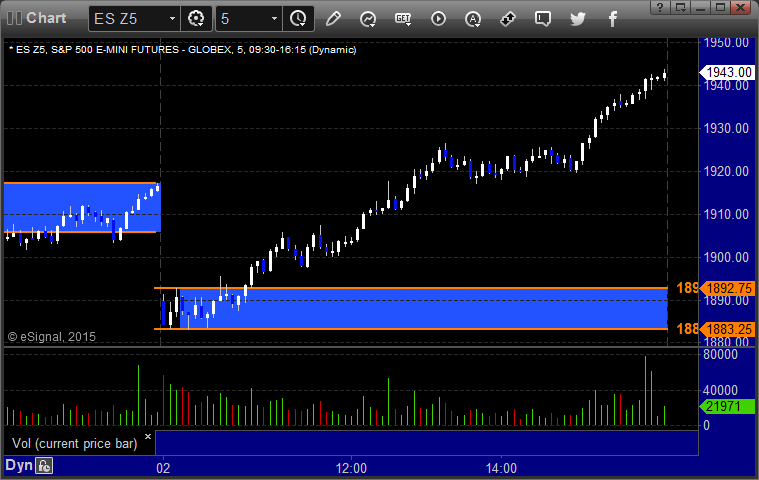Click the 1943.00 last price tag
The image size is (759, 480).
point(728,73)
